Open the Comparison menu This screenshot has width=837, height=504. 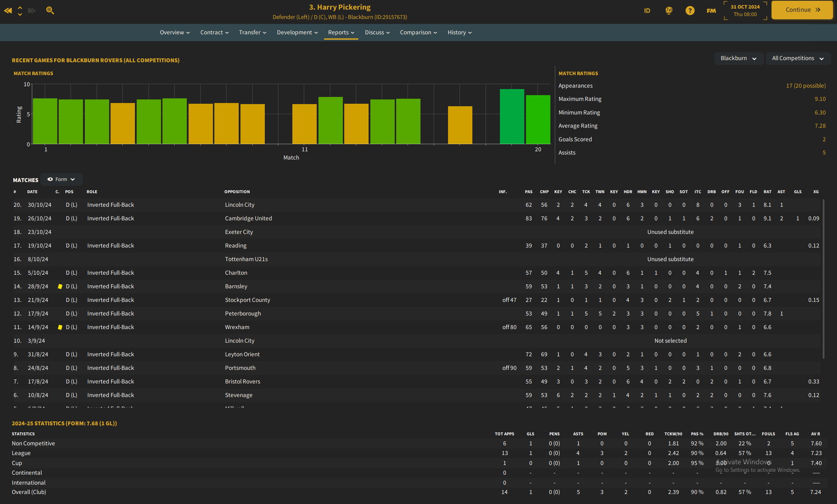point(418,33)
